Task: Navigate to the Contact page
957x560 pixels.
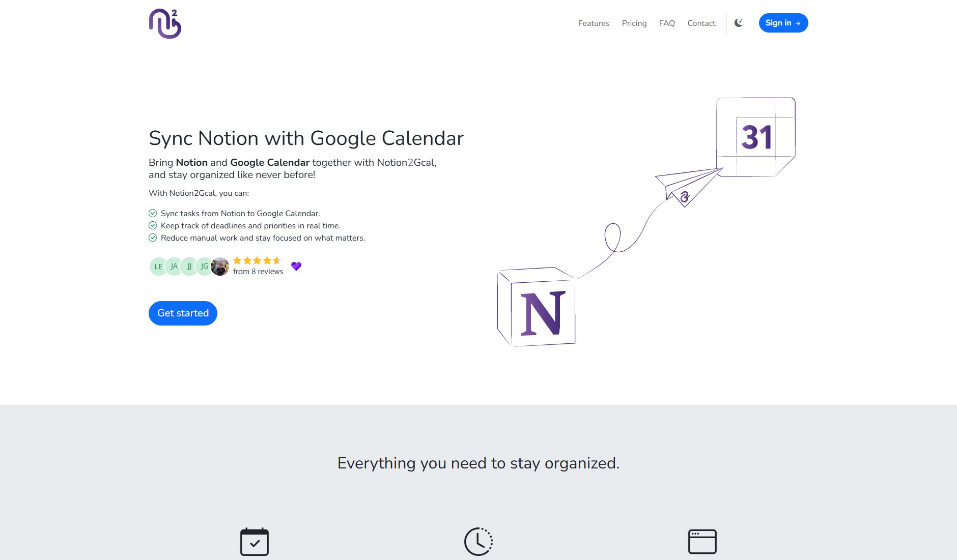Action: 701,23
